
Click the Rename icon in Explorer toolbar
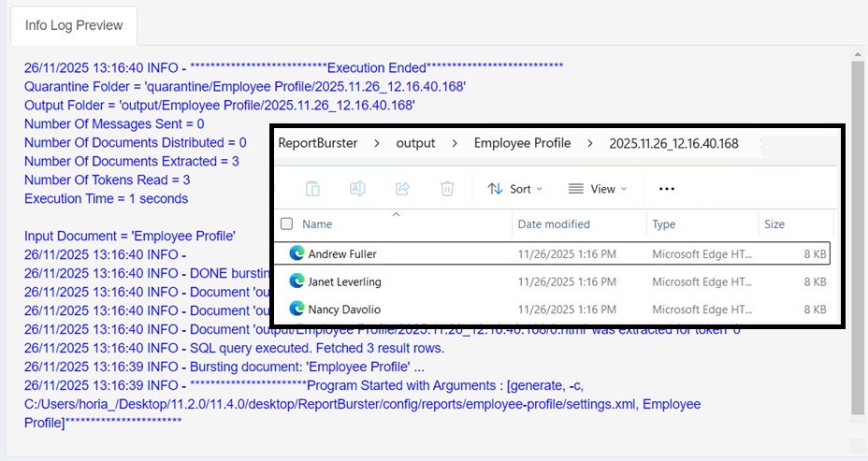pos(357,189)
